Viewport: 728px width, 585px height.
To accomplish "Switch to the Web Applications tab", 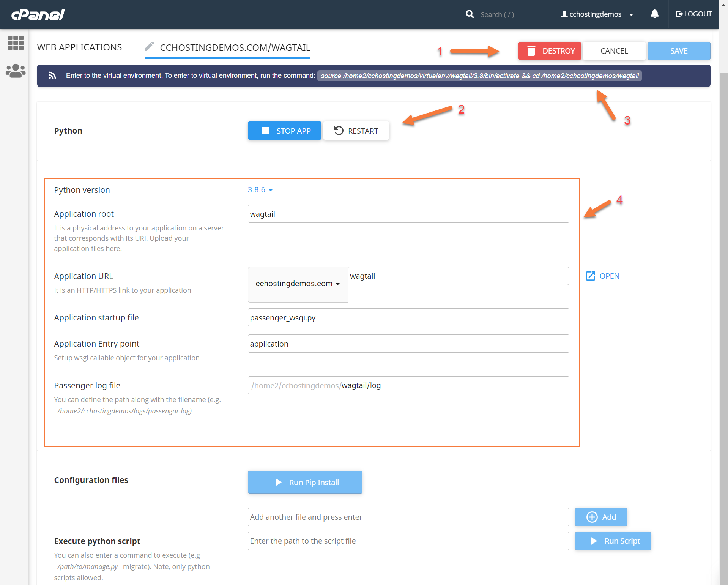I will point(79,47).
